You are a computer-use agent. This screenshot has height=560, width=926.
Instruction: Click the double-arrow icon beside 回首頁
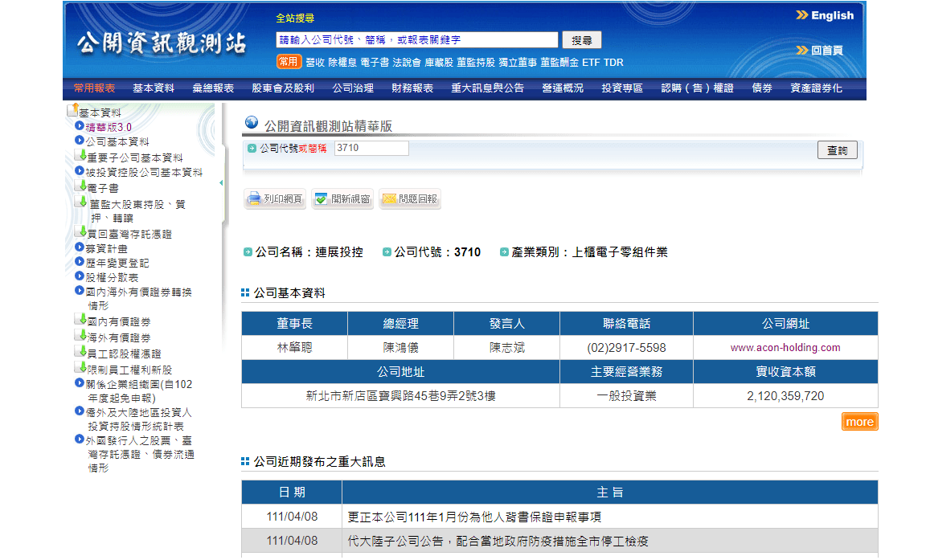point(802,51)
